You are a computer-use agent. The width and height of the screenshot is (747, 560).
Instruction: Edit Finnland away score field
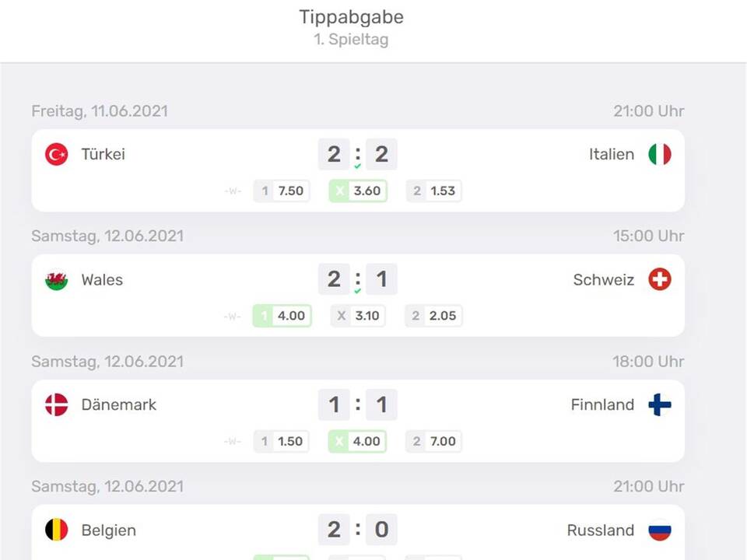pyautogui.click(x=381, y=404)
